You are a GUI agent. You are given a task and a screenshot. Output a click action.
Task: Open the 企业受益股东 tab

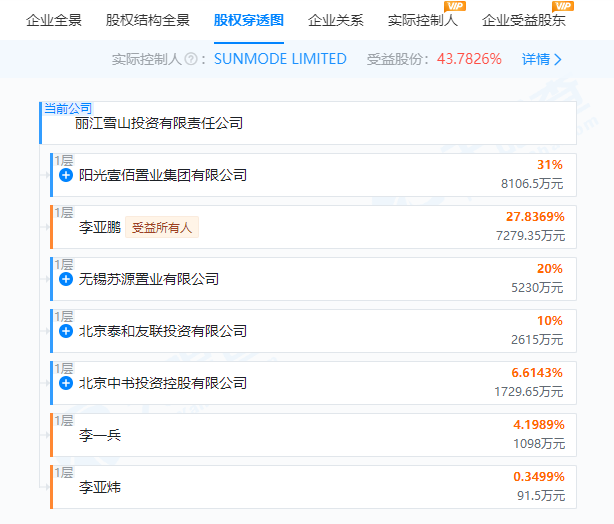[x=524, y=20]
